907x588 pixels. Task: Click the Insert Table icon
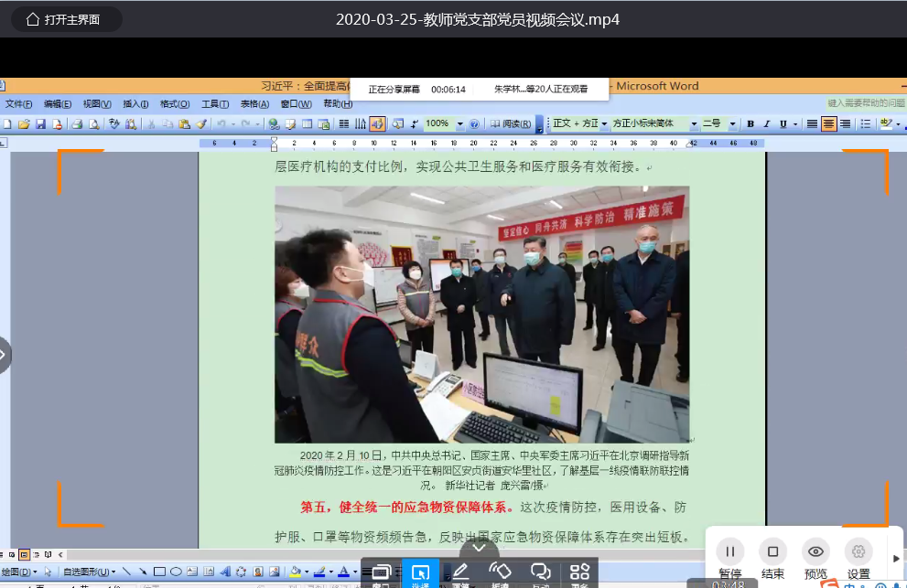[x=308, y=123]
